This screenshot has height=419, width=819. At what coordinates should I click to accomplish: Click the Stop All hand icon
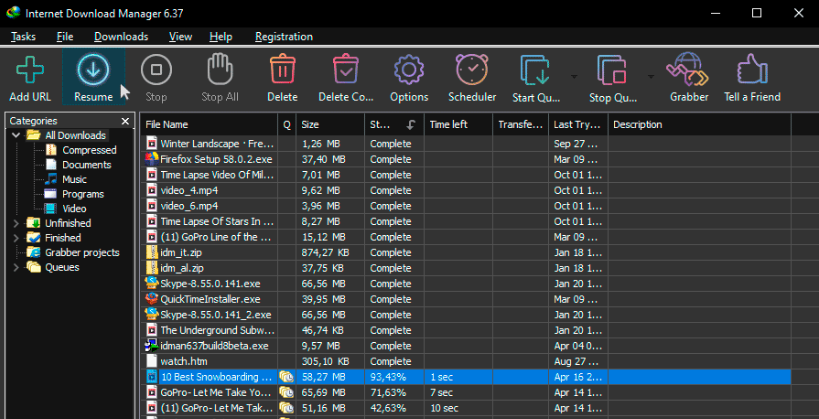click(220, 70)
